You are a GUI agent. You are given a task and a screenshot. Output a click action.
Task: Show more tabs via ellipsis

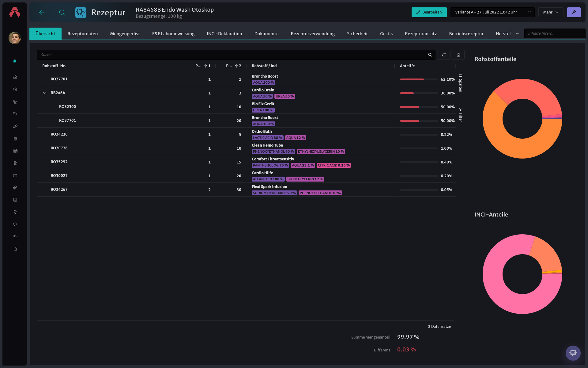pyautogui.click(x=518, y=33)
